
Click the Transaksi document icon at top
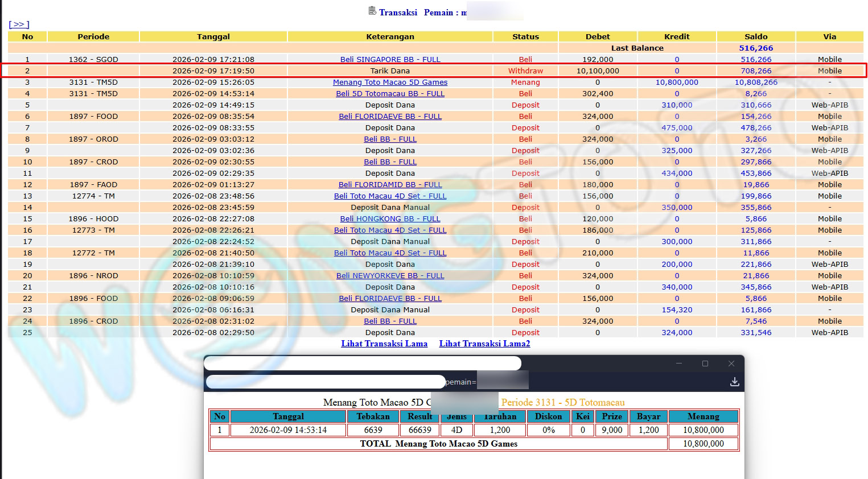(372, 11)
